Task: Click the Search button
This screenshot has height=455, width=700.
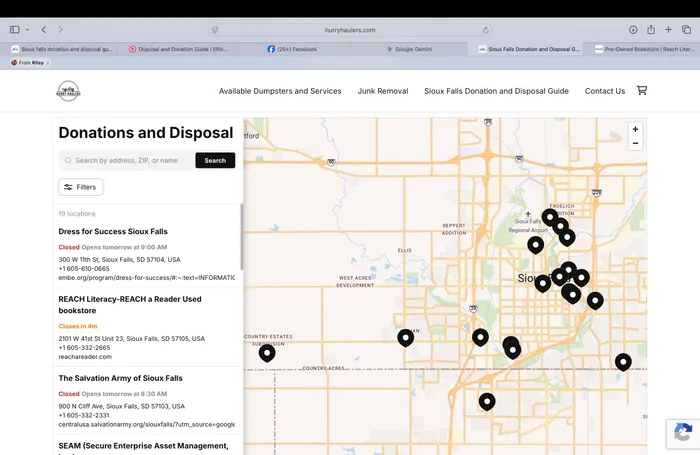Action: [215, 160]
